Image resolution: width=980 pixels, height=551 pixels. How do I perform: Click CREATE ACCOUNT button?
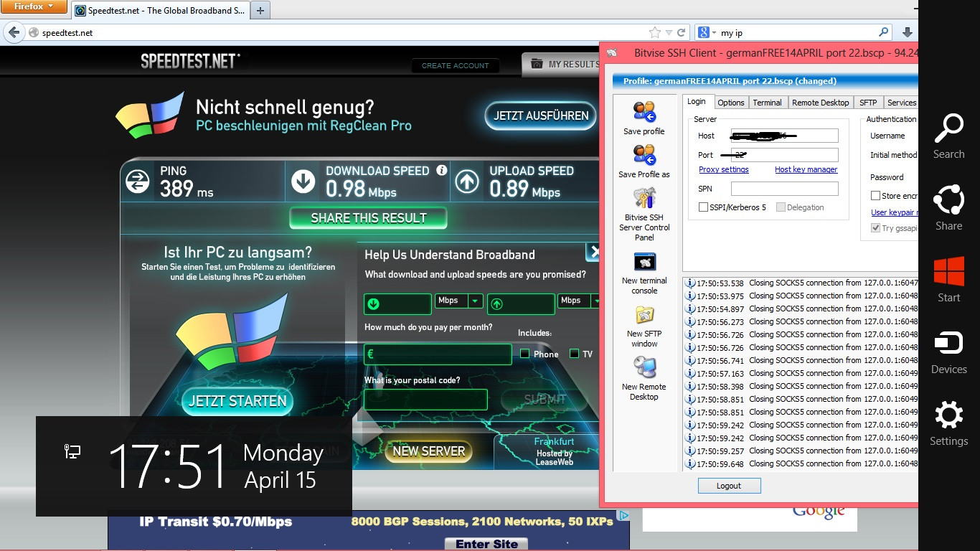pos(456,65)
